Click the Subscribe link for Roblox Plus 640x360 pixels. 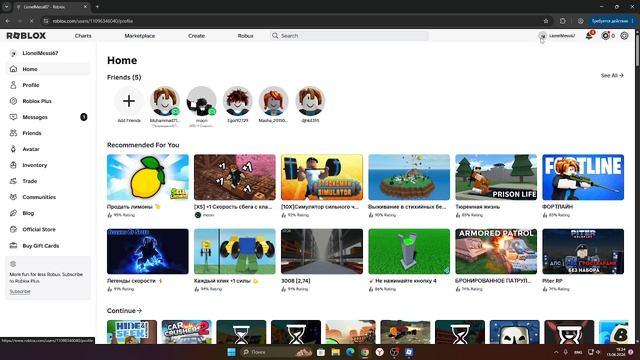pyautogui.click(x=20, y=291)
